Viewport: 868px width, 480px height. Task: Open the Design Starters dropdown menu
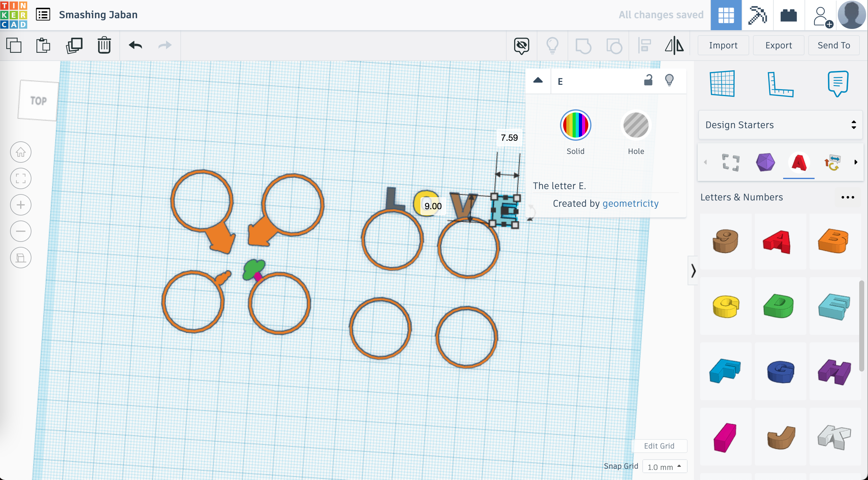(779, 125)
